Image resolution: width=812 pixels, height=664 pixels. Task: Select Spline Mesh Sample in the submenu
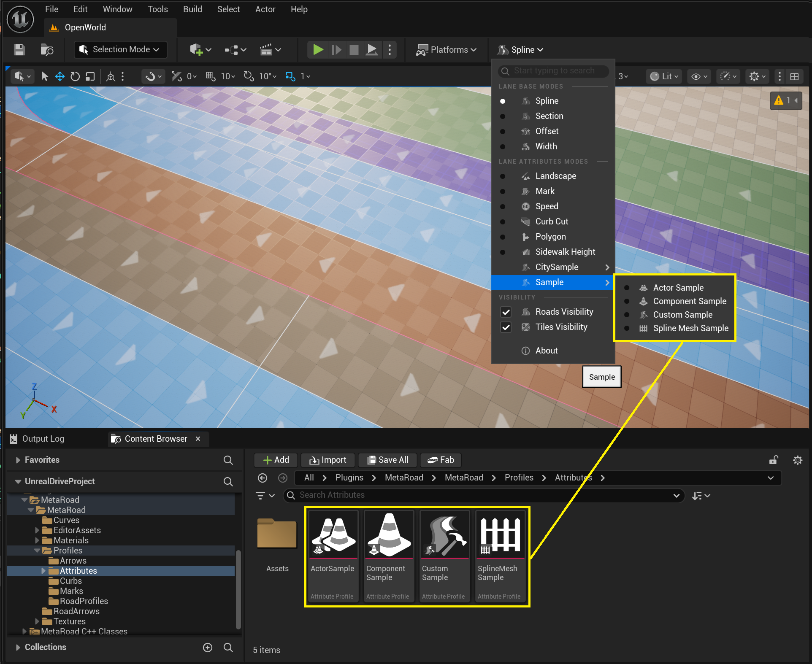click(675, 328)
